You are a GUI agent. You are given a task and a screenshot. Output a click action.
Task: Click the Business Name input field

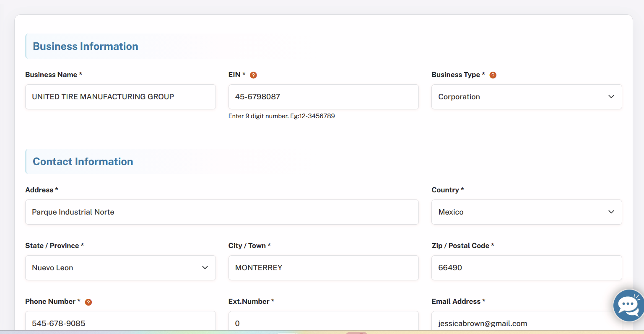tap(120, 97)
